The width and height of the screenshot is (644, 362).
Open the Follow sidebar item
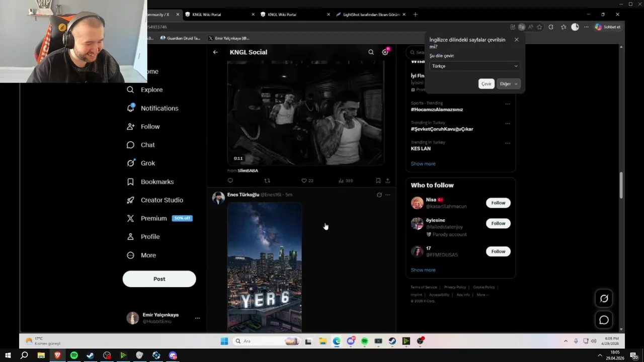point(143,127)
